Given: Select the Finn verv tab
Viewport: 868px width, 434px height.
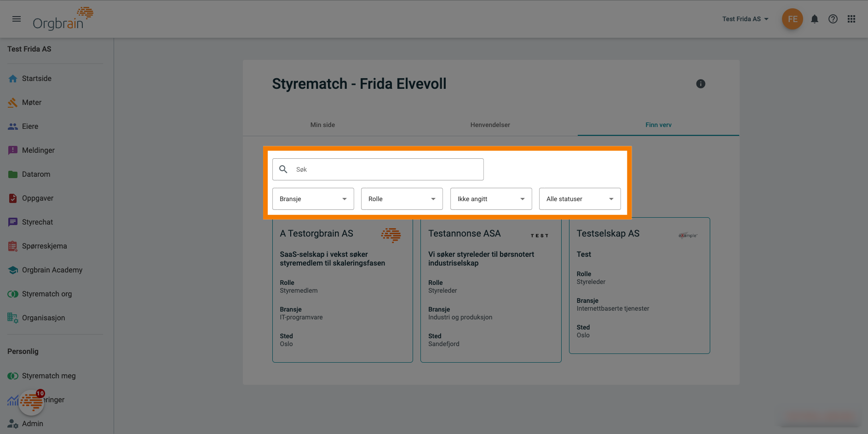Looking at the screenshot, I should (x=658, y=125).
